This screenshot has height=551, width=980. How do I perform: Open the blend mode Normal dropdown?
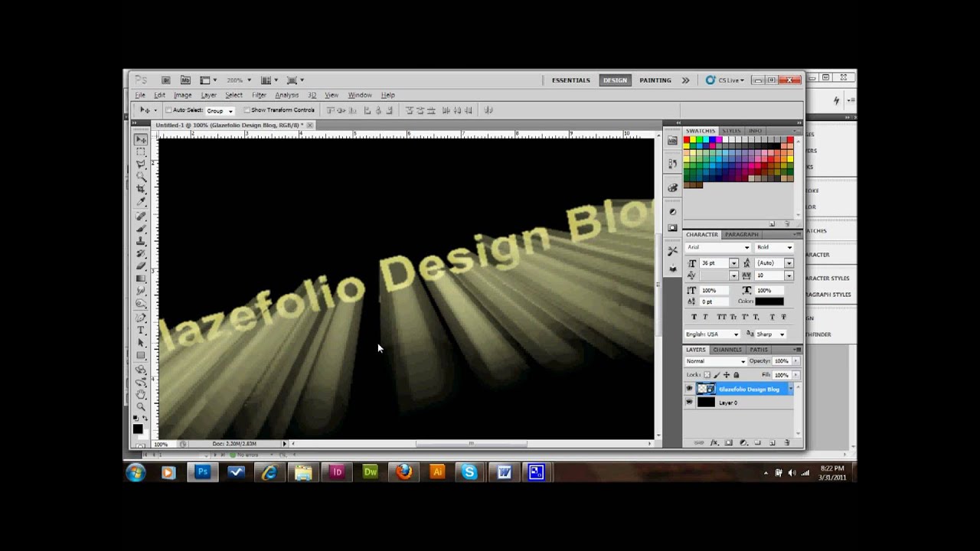pos(716,361)
